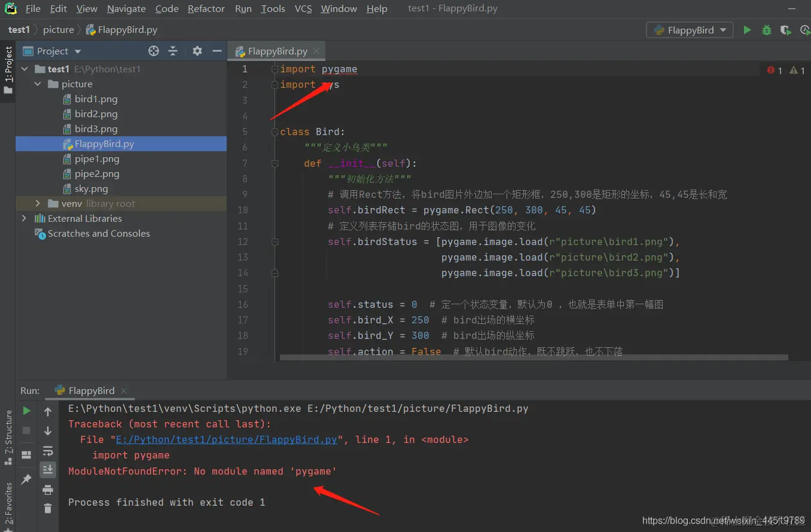Click FlappyBird.py in the breadcrumb bar
The width and height of the screenshot is (811, 532).
point(121,30)
